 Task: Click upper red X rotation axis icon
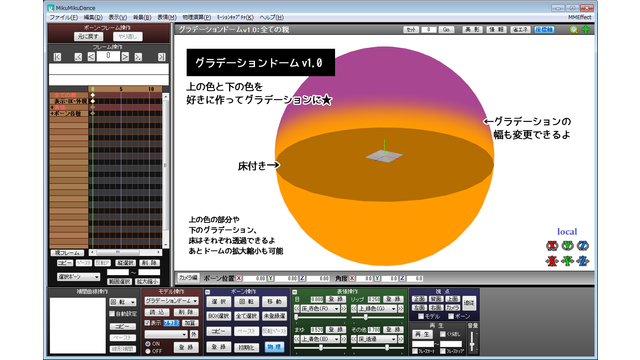[x=552, y=245]
